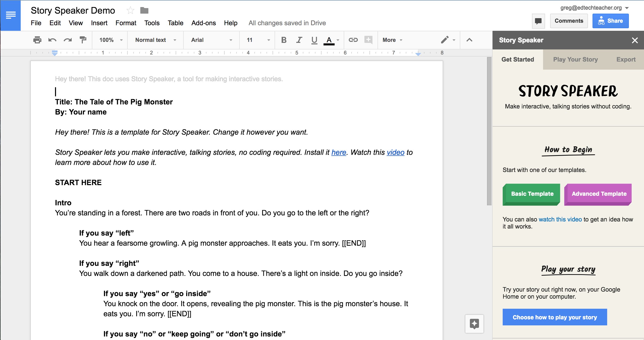644x340 pixels.
Task: Toggle underline formatting
Action: click(x=314, y=40)
